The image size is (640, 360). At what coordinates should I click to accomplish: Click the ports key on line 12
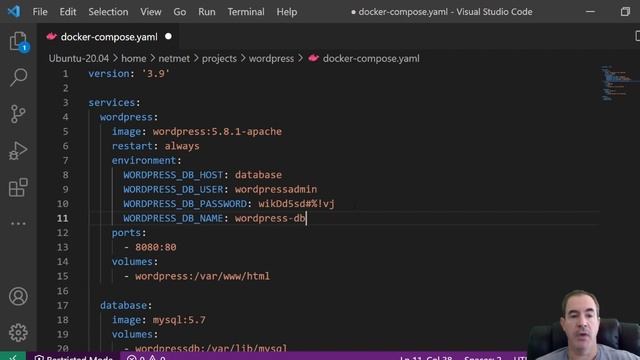(x=126, y=233)
